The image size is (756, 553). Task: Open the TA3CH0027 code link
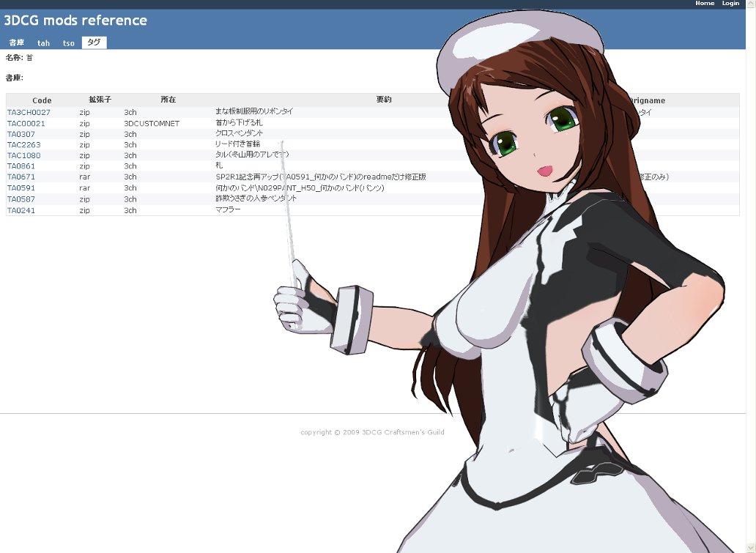(x=29, y=112)
